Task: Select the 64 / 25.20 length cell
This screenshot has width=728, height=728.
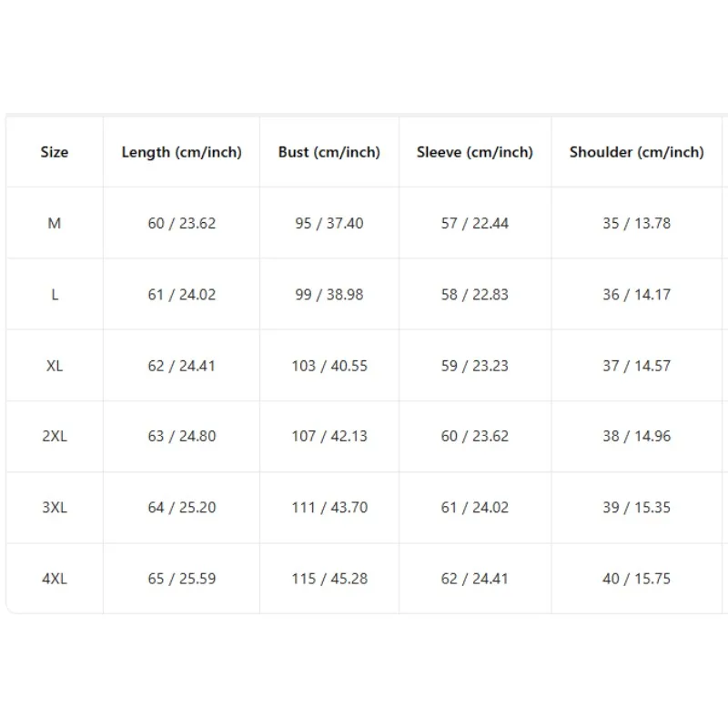Action: pyautogui.click(x=181, y=508)
